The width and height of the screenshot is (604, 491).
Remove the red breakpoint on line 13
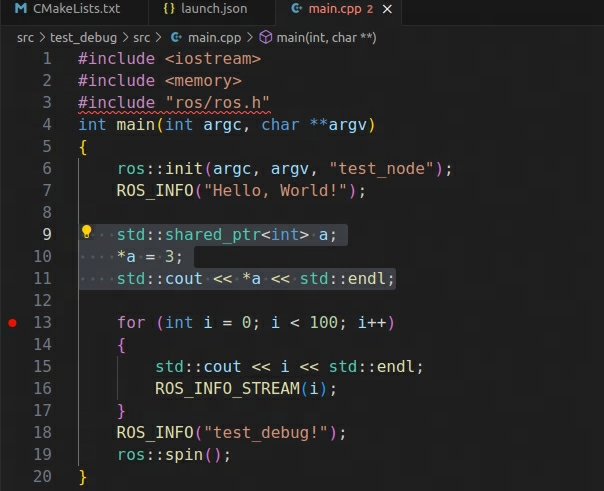click(x=12, y=323)
